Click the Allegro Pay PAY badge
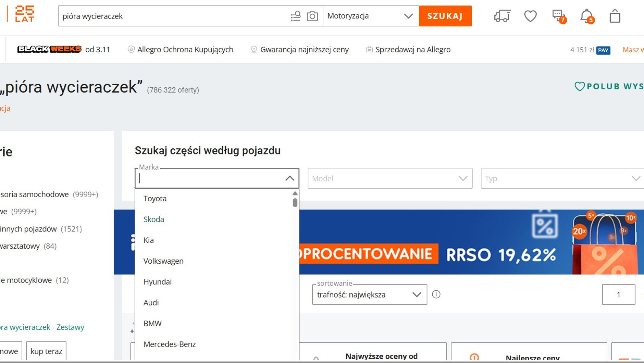644x363 pixels. [x=603, y=50]
